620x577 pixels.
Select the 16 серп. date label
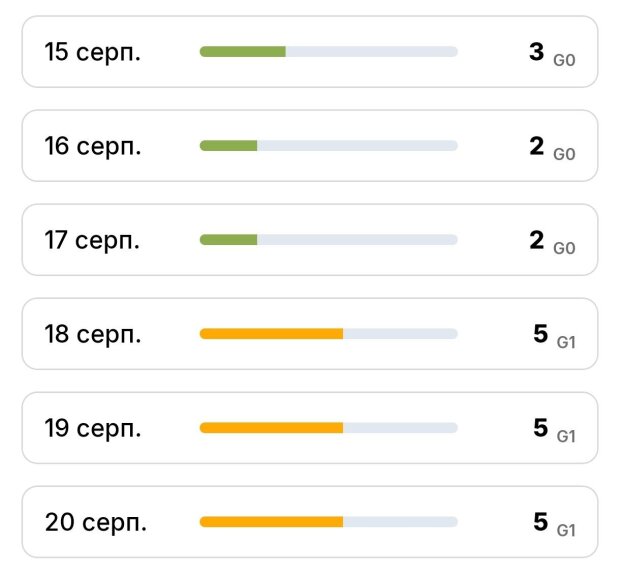[x=93, y=146]
